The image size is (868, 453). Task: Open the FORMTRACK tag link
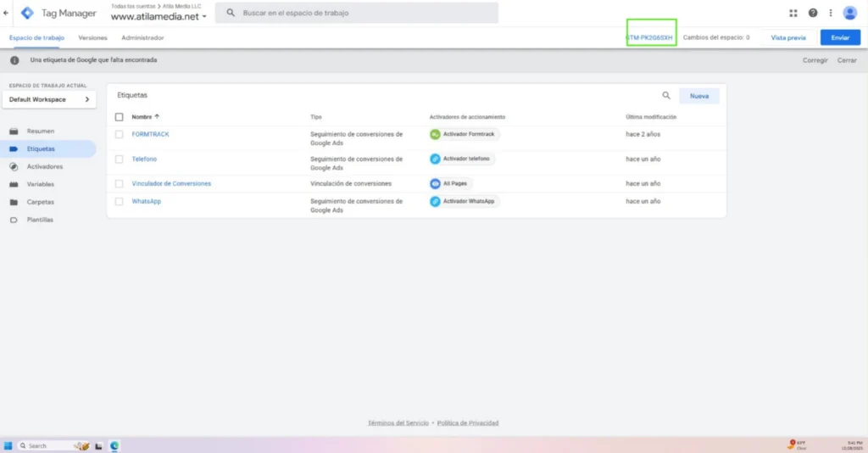150,135
